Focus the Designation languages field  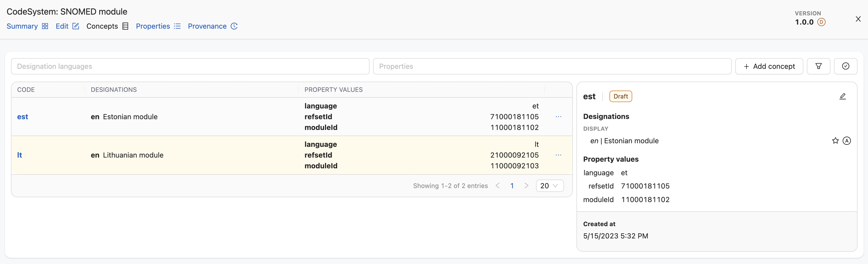point(190,67)
